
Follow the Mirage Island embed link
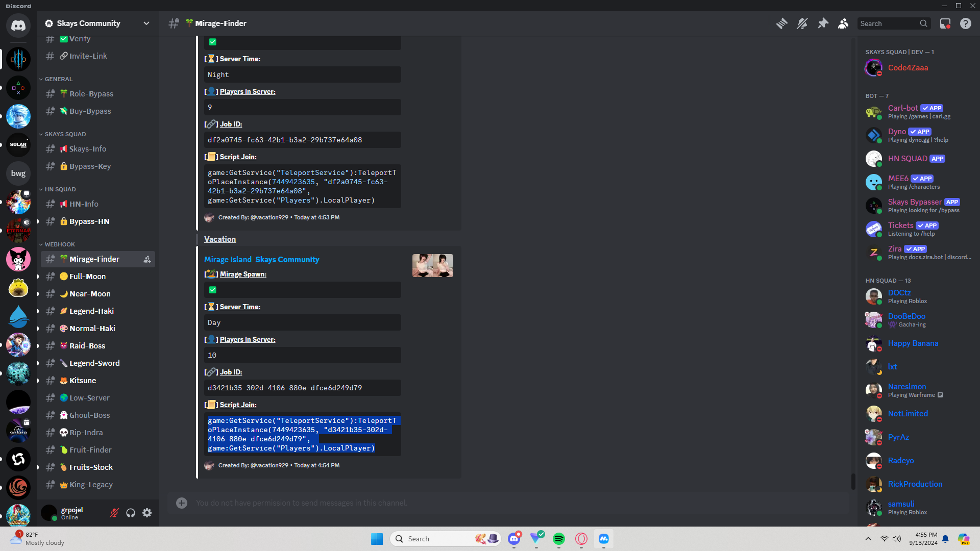[228, 260]
